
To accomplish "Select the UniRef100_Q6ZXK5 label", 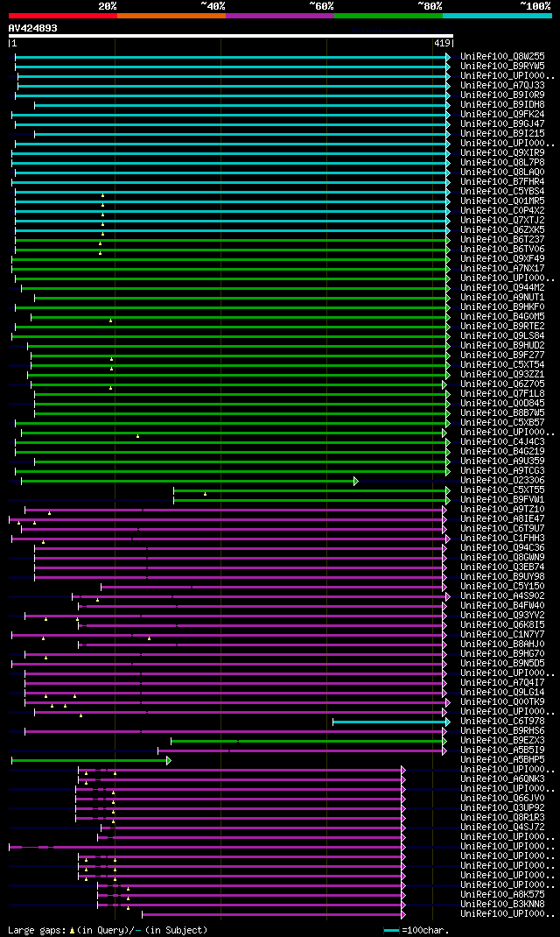I will [502, 229].
